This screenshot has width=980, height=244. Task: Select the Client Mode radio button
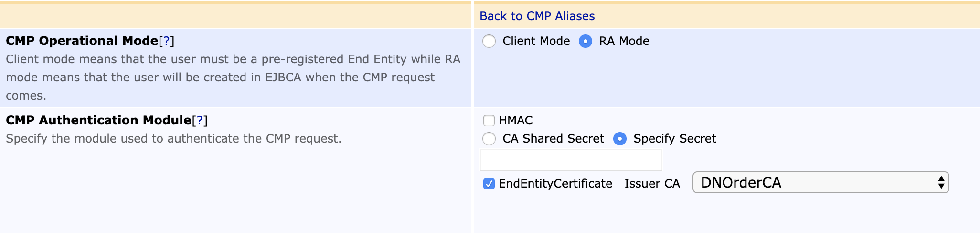coord(489,41)
